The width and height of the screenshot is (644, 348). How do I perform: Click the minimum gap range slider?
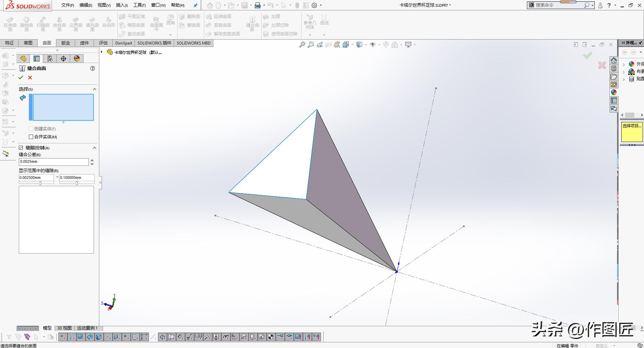40,183
